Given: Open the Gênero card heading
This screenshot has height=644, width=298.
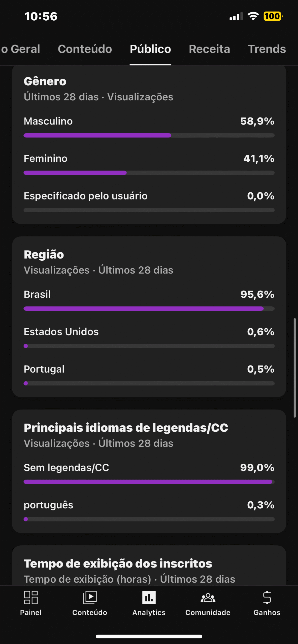Looking at the screenshot, I should [x=45, y=82].
